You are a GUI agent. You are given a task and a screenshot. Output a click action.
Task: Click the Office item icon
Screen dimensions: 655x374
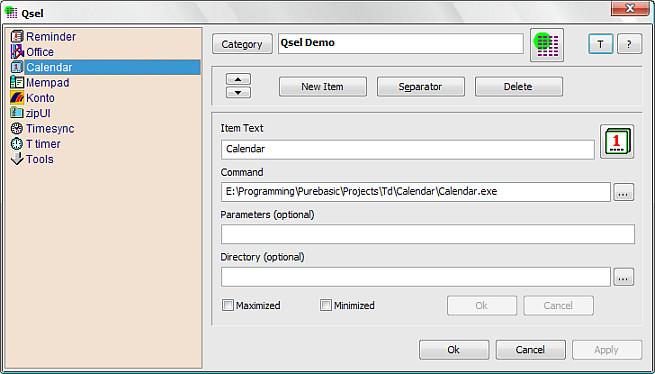pos(17,52)
